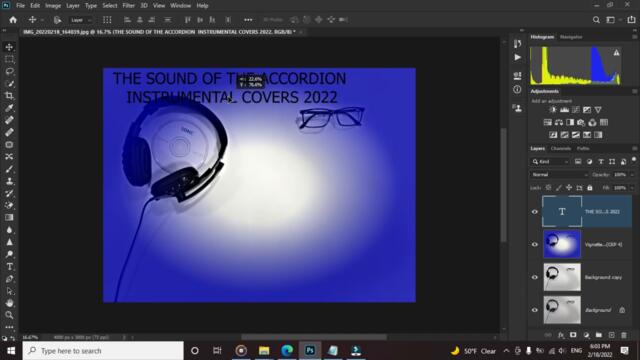Open Edit Toolbar ellipsis in toolbox
The image size is (640, 360).
[x=9, y=327]
